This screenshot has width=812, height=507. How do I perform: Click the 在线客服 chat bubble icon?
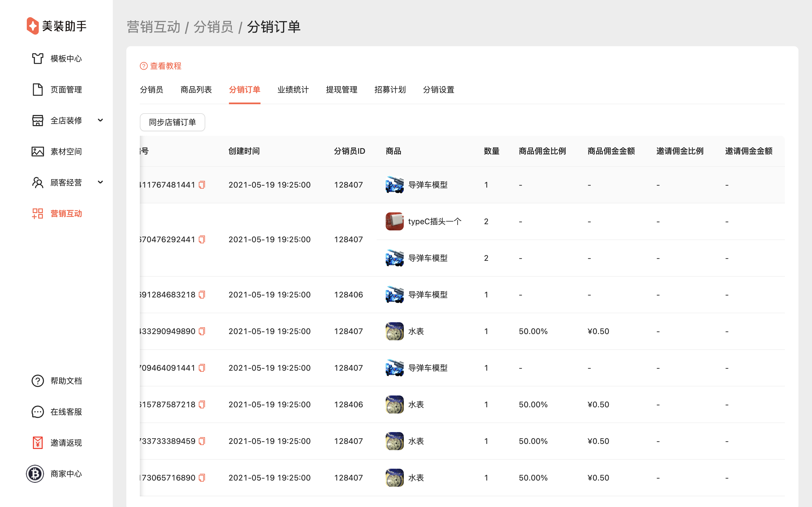point(37,412)
